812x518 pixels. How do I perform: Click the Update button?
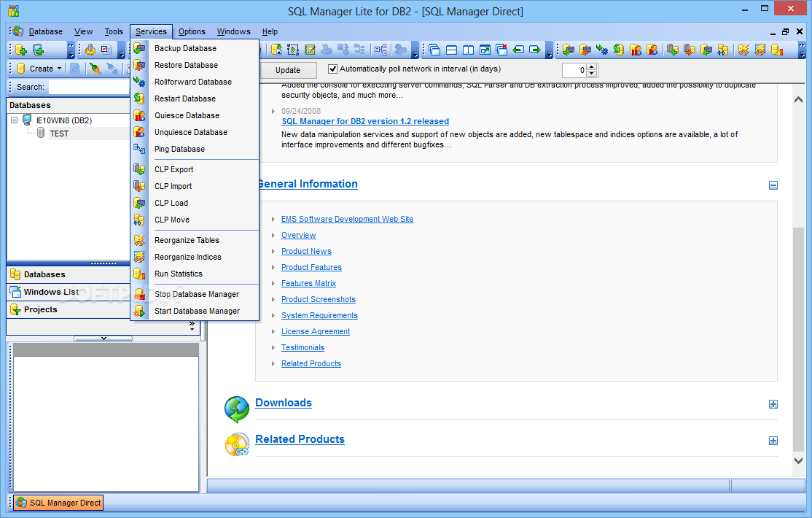point(288,70)
